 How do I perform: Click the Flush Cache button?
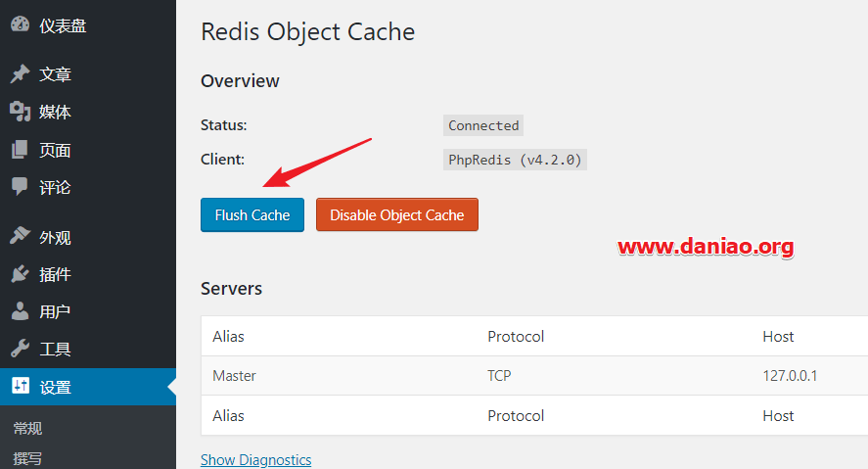pyautogui.click(x=252, y=214)
